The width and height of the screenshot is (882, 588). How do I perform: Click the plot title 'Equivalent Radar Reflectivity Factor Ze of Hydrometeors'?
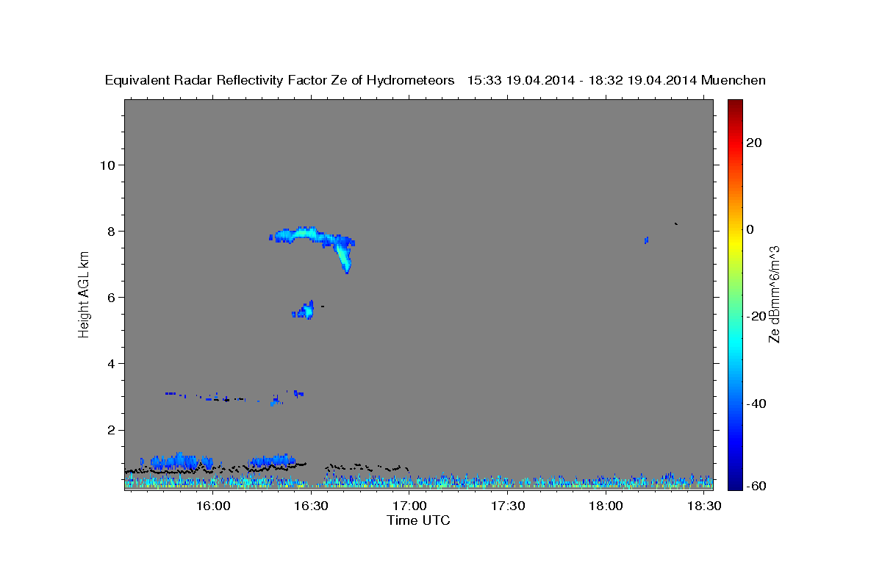point(280,81)
